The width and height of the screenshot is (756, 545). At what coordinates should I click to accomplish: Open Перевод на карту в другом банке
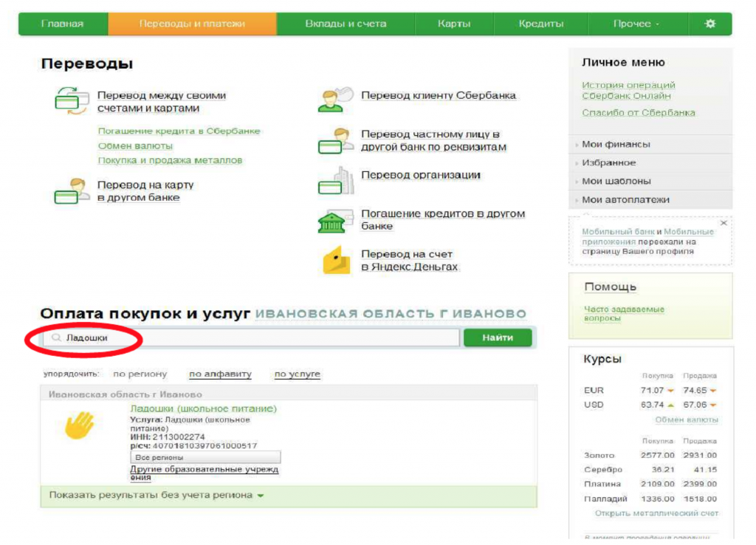[x=145, y=191]
